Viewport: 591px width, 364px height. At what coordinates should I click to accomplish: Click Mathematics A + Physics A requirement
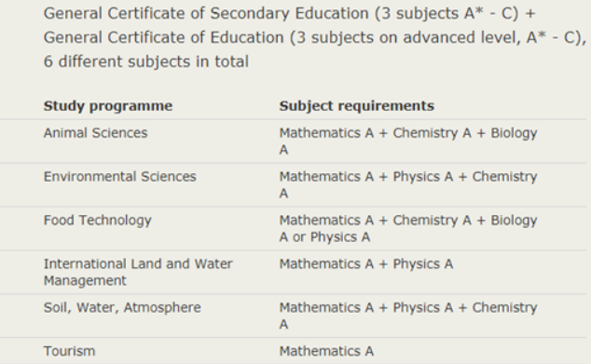pos(366,263)
